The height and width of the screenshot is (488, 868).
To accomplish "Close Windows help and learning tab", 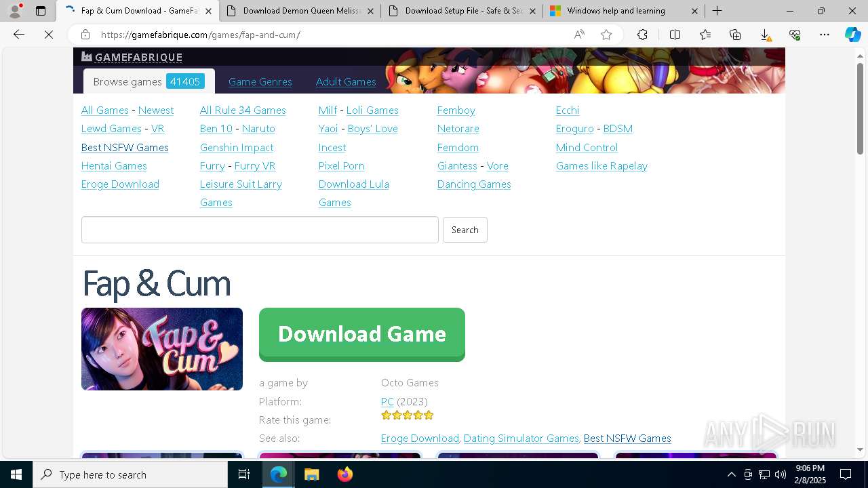I will pyautogui.click(x=695, y=11).
